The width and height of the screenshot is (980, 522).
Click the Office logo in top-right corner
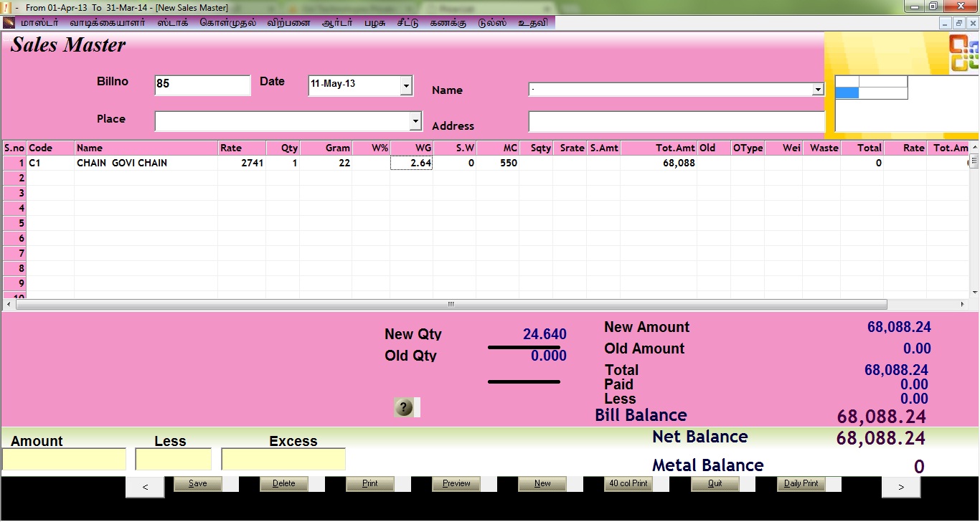pos(963,53)
